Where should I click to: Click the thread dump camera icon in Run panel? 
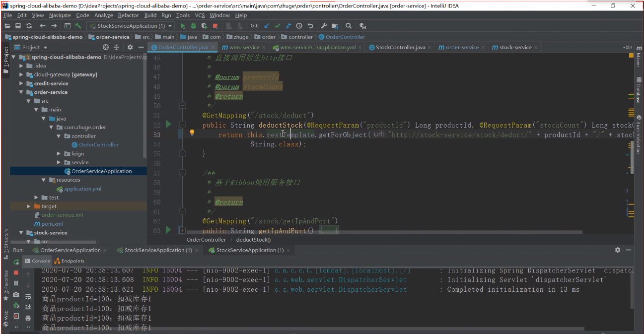pos(16,294)
